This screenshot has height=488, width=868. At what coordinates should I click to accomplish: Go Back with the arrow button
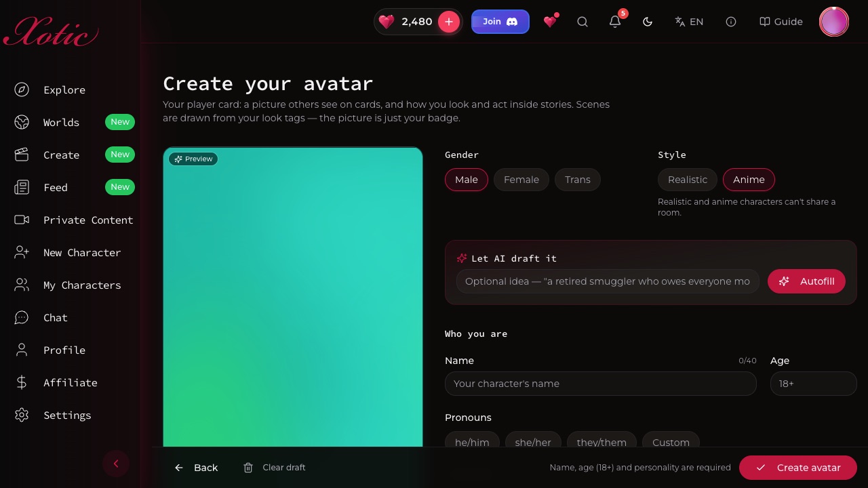coord(196,468)
